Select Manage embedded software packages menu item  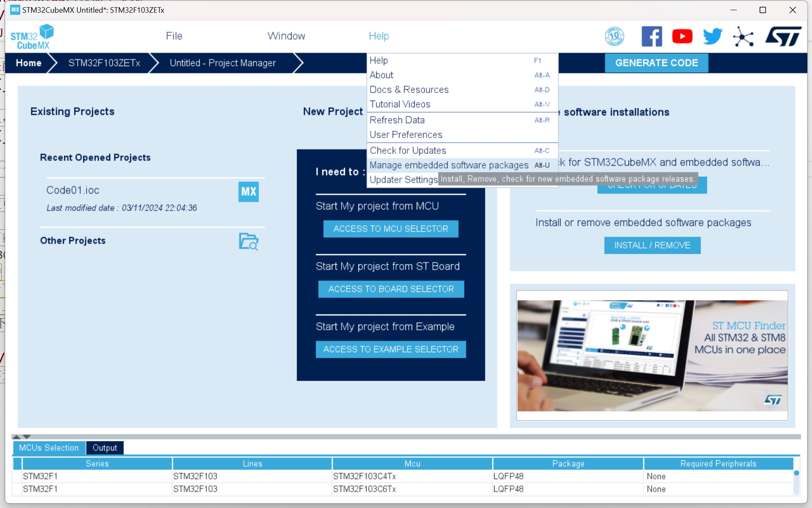point(449,165)
